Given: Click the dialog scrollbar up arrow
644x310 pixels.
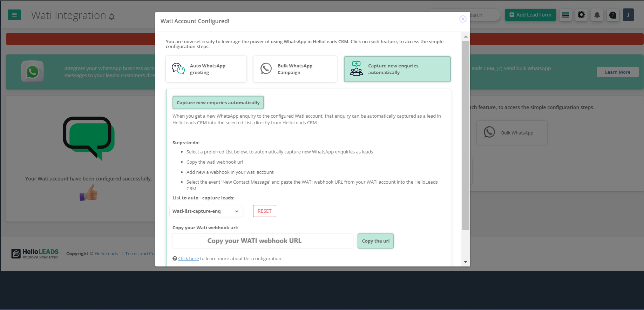Looking at the screenshot, I should (466, 37).
